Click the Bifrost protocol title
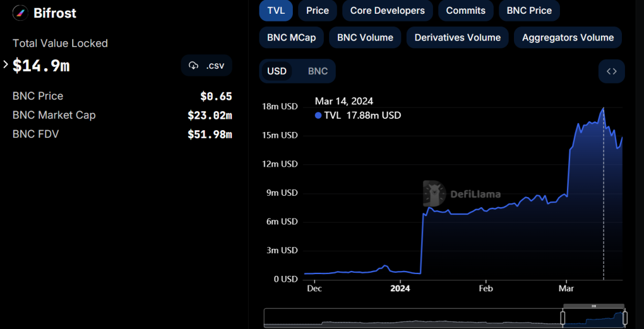Image resolution: width=644 pixels, height=329 pixels. click(55, 13)
